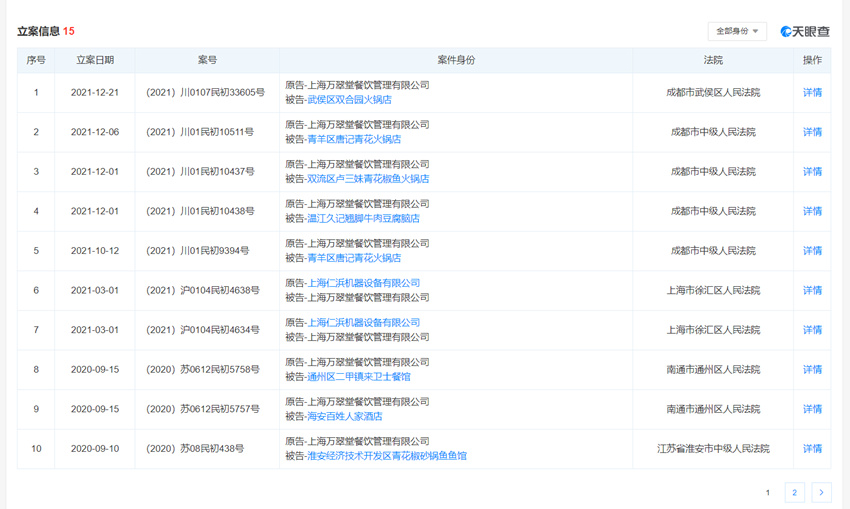Click the 立案日期 column header
Viewport: 850px width, 509px height.
(x=95, y=60)
